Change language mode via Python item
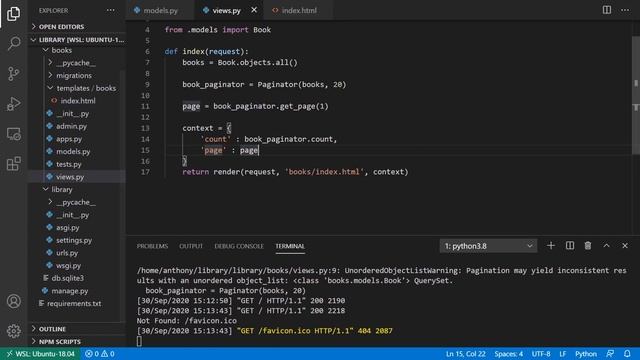This screenshot has width=640, height=360. [x=586, y=354]
